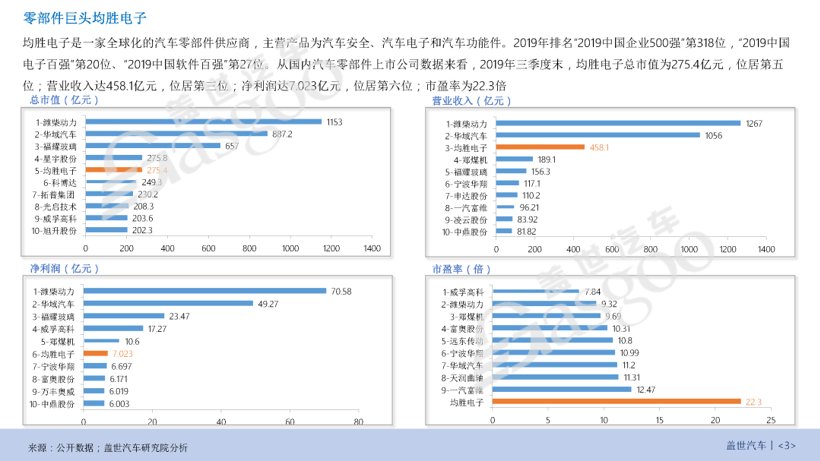This screenshot has height=461, width=820.
Task: Click the 11.31 value for 天润曲轴
Action: click(x=632, y=377)
